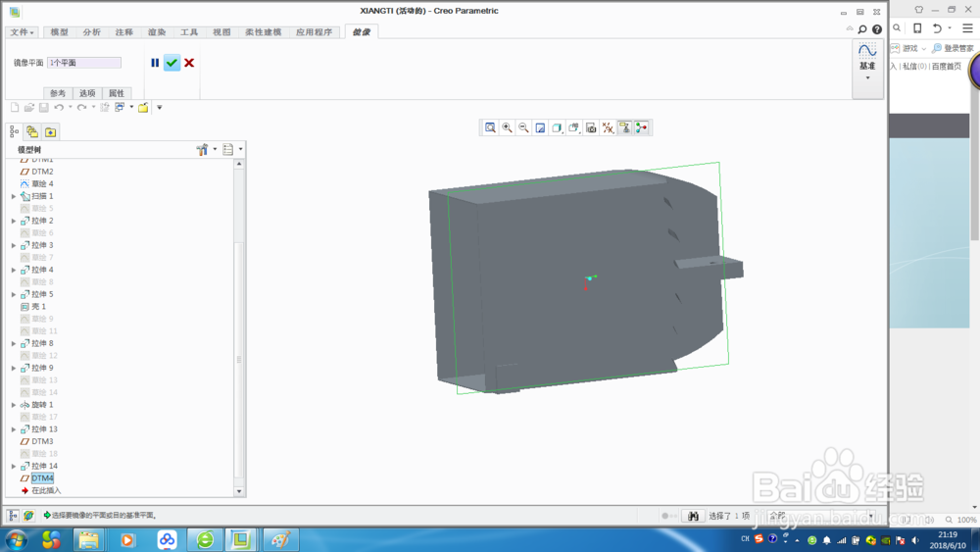Select DTM3 in the model tree
Screen dimensions: 980x552
point(42,441)
